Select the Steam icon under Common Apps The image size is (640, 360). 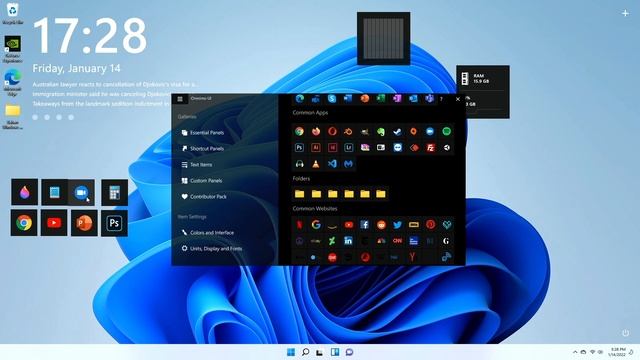click(397, 131)
